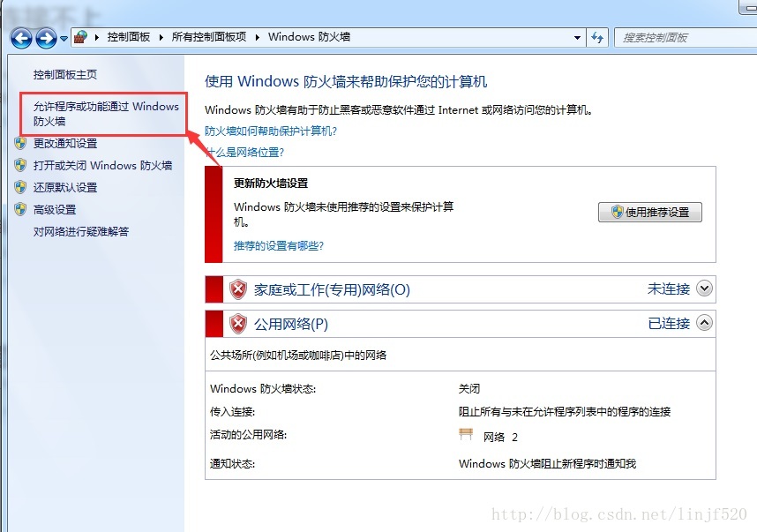Click shield icon beside 打开或关闭 Windows 防火墙
The width and height of the screenshot is (757, 532).
[x=20, y=165]
